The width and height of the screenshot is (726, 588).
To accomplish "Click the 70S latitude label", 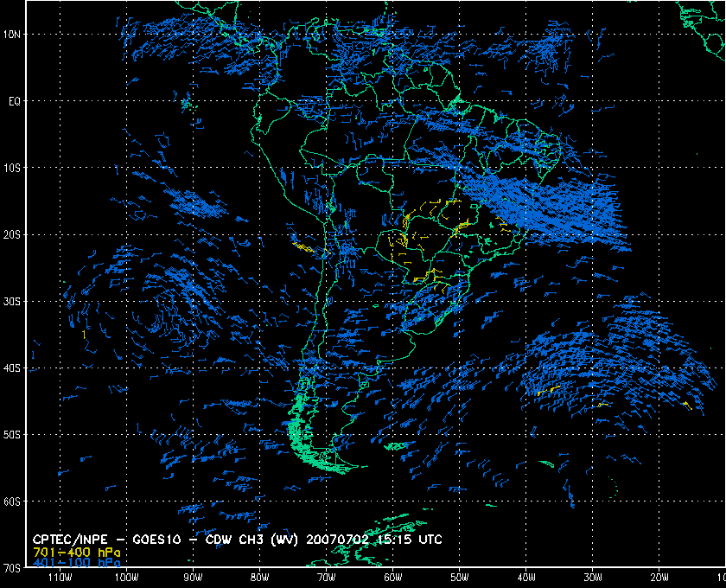I will coord(12,568).
